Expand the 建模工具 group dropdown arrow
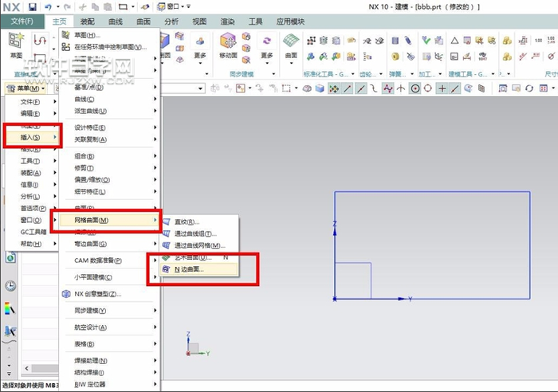558x392 pixels. pos(493,74)
